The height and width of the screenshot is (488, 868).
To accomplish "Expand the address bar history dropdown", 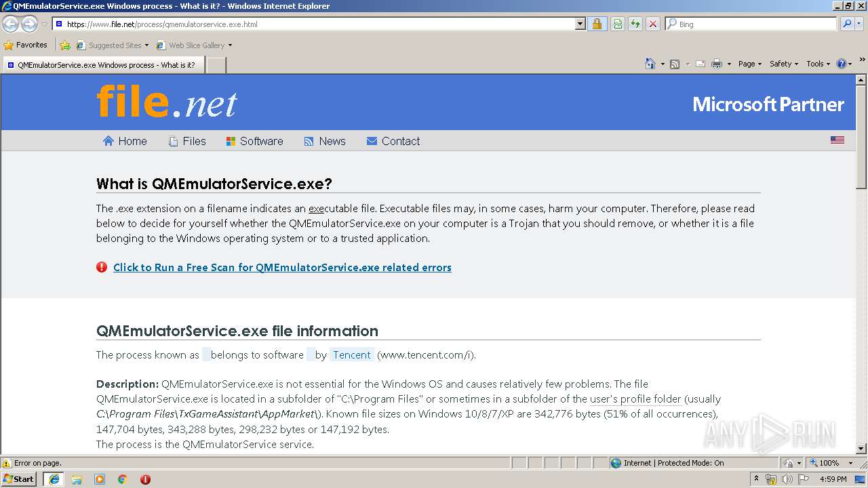I will tap(580, 24).
